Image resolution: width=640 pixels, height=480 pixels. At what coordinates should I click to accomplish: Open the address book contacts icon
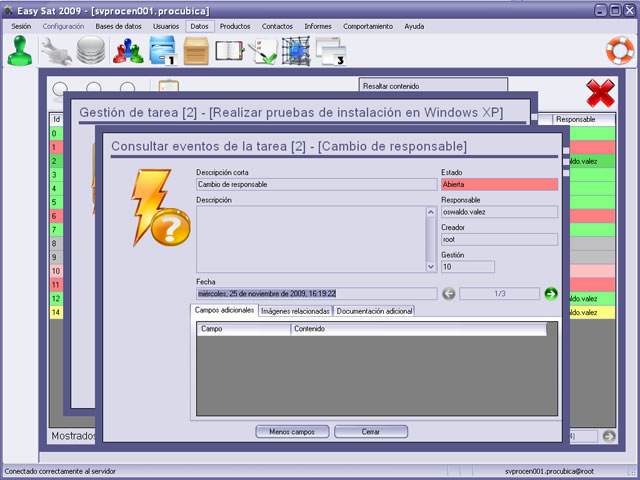[229, 51]
